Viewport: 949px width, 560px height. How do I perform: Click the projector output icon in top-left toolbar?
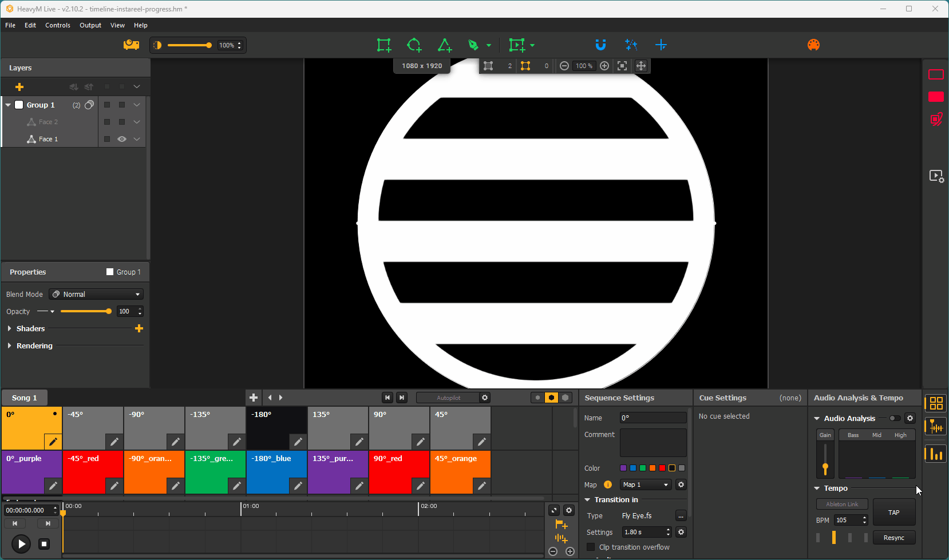131,45
